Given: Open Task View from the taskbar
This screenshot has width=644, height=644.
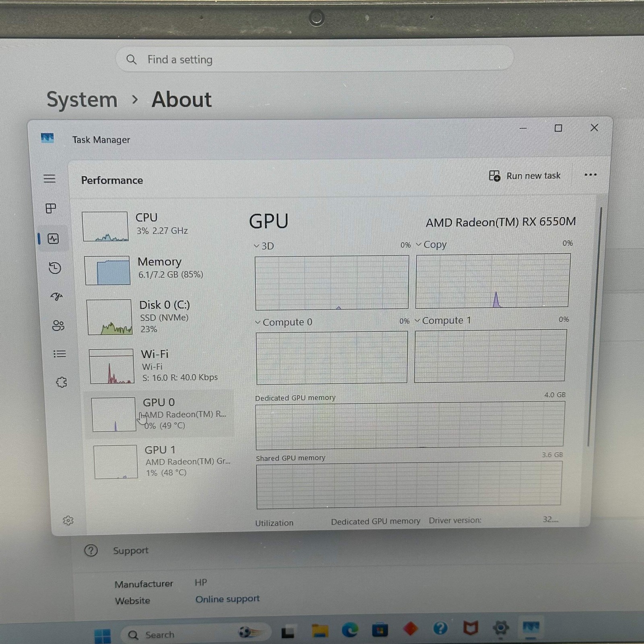Looking at the screenshot, I should point(287,633).
